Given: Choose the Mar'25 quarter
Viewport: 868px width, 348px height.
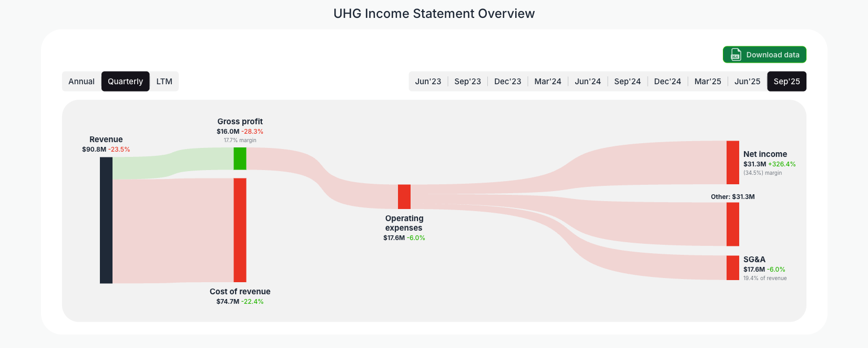Looking at the screenshot, I should click(x=707, y=81).
